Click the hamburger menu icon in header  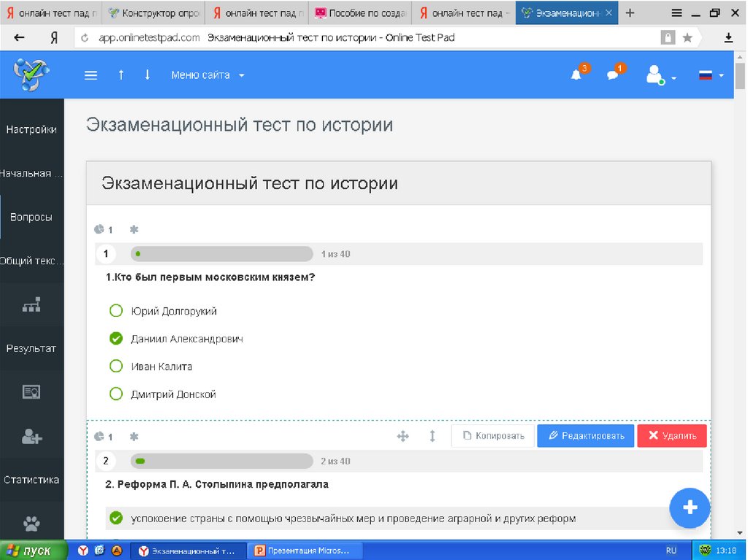click(x=91, y=75)
